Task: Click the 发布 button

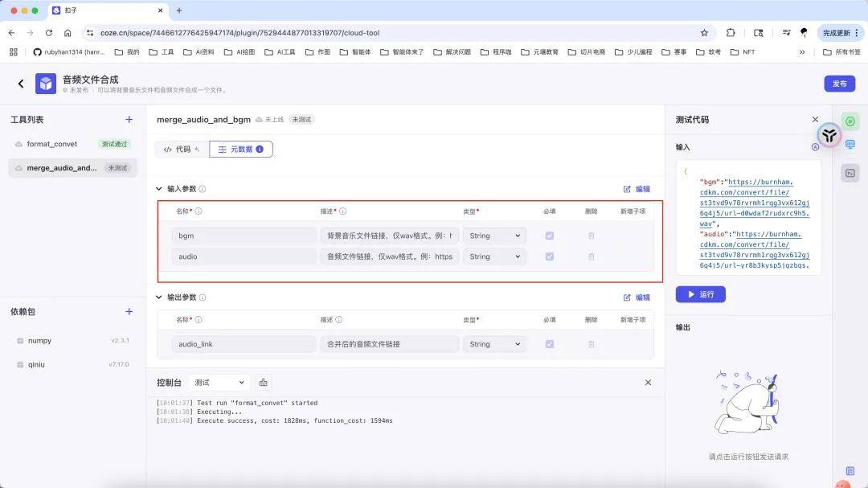Action: click(839, 84)
